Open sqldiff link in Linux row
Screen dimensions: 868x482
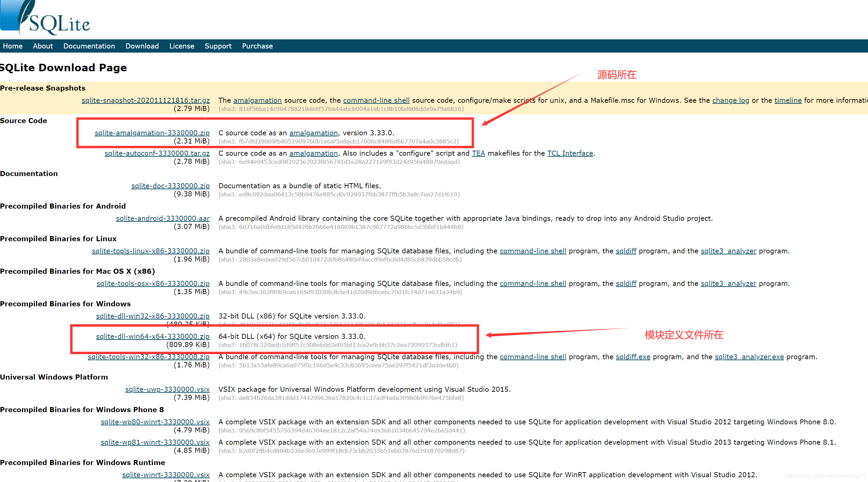click(626, 251)
